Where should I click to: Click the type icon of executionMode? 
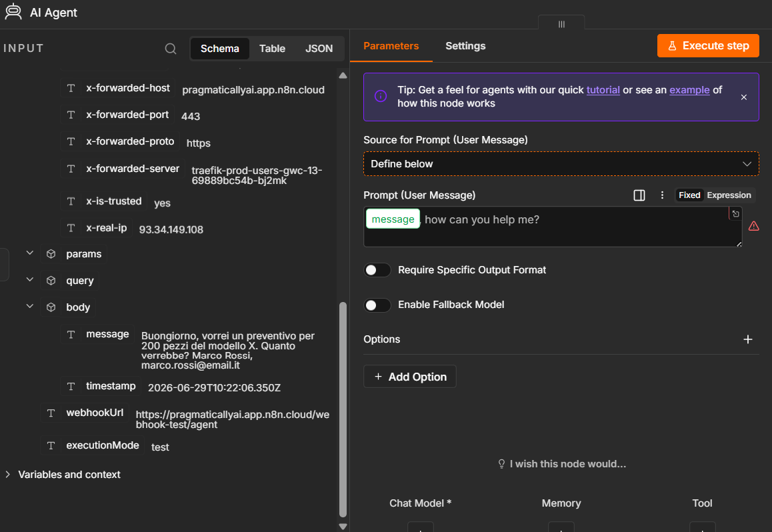(x=51, y=445)
